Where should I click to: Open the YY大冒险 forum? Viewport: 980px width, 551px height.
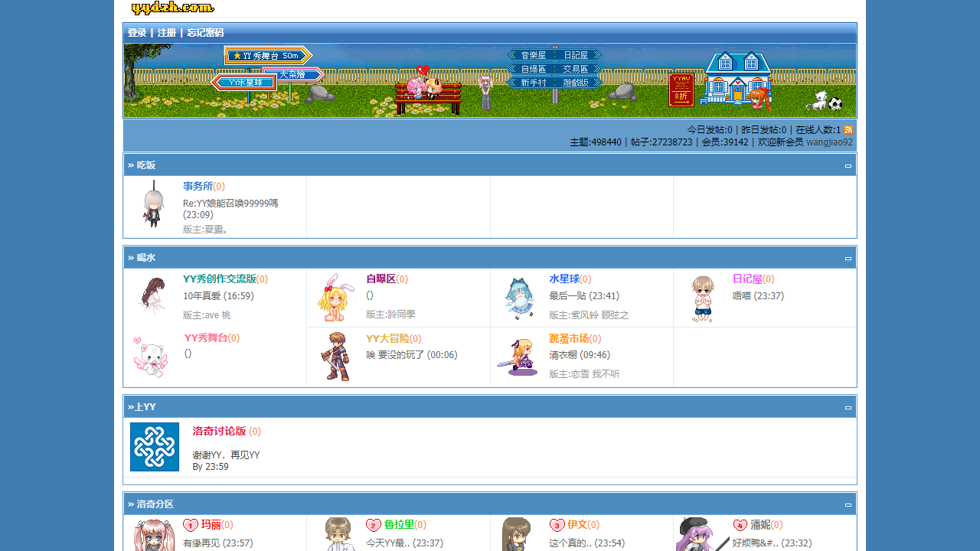pos(387,338)
